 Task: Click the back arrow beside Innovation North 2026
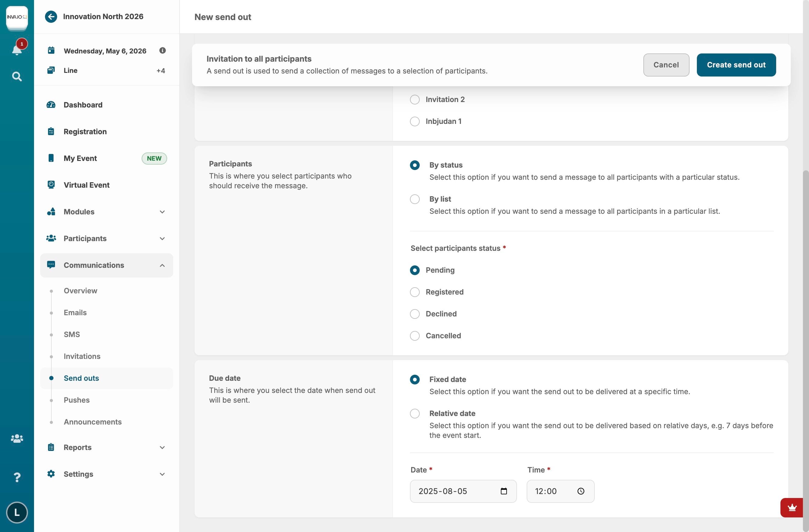(51, 17)
